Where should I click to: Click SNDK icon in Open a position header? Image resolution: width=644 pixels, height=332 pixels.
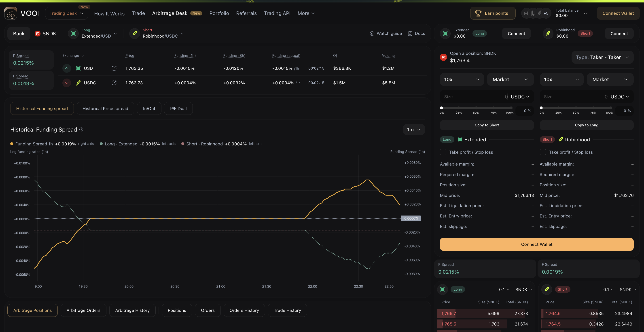[x=443, y=57]
